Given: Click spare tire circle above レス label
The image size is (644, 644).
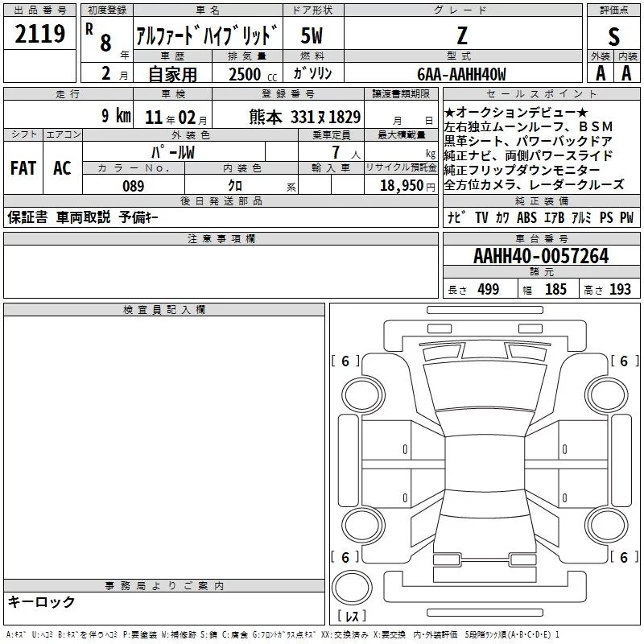Looking at the screenshot, I should point(352,588).
